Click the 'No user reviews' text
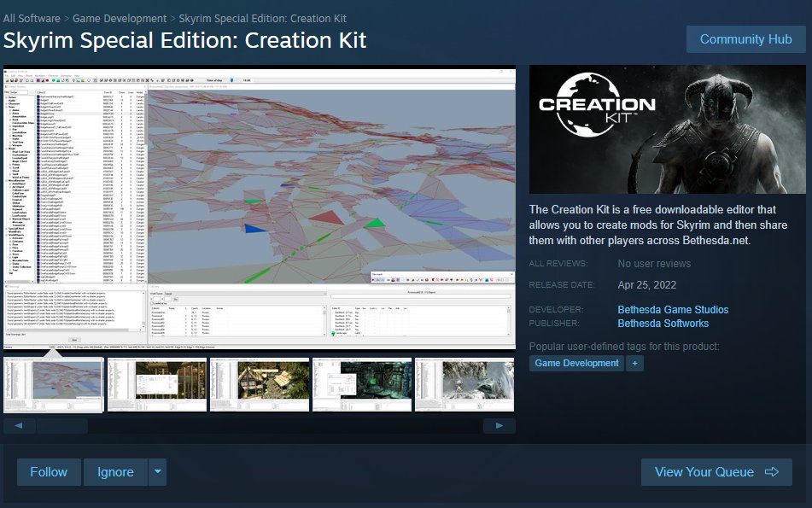The width and height of the screenshot is (812, 508). coord(654,264)
